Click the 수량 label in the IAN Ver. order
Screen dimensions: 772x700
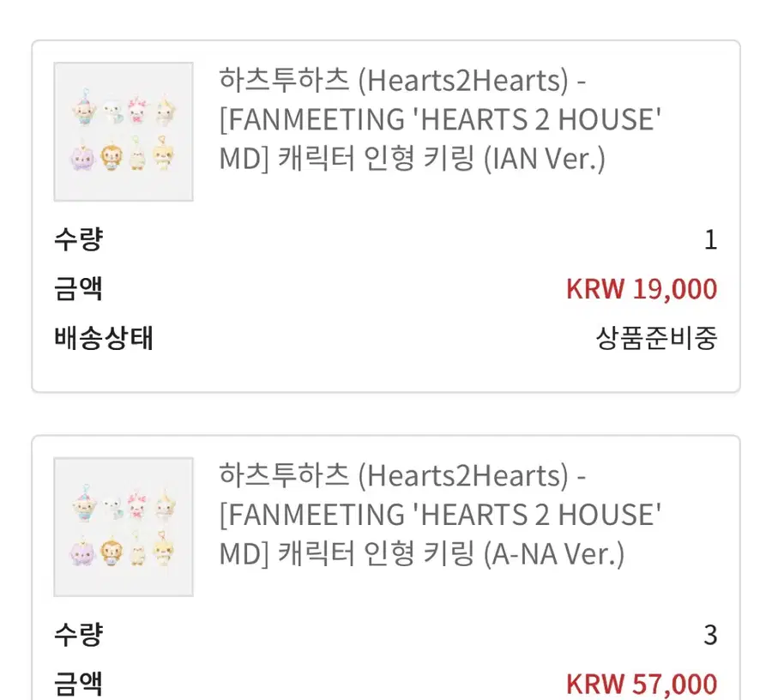pos(78,239)
